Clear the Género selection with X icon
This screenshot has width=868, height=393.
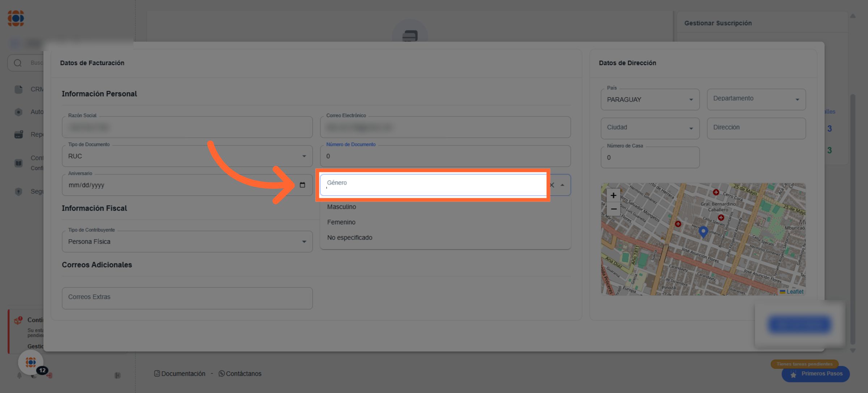pos(552,185)
